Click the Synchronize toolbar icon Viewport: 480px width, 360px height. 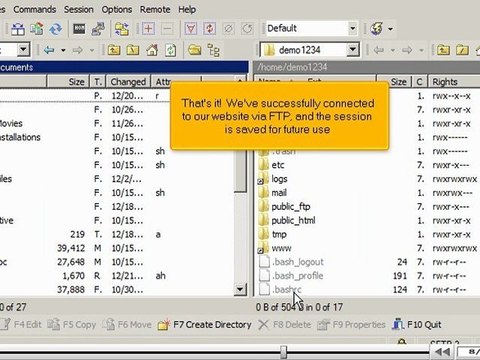click(37, 29)
